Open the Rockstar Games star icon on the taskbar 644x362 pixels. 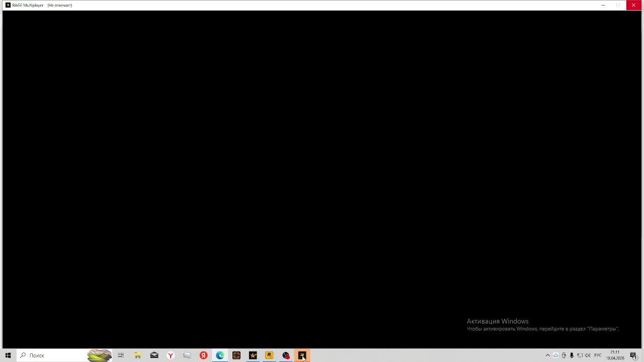[x=253, y=355]
